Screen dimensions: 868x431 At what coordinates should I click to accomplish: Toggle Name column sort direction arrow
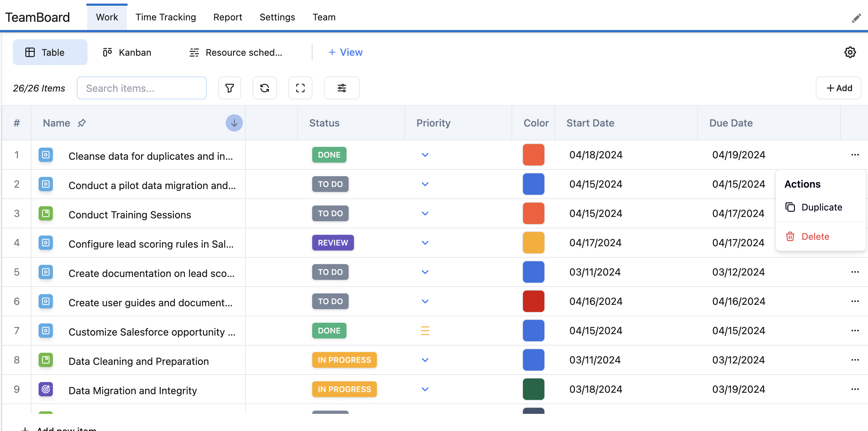click(x=234, y=123)
